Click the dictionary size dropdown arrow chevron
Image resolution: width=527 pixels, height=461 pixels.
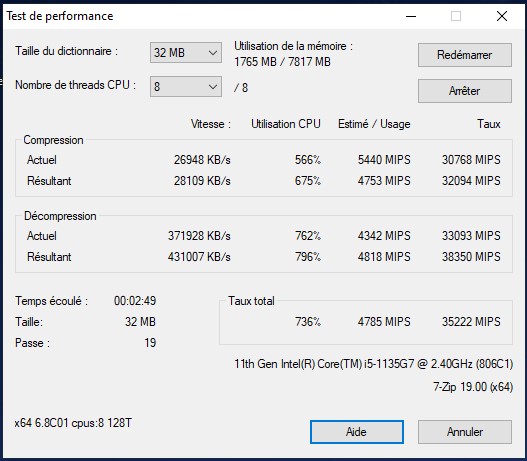point(212,53)
